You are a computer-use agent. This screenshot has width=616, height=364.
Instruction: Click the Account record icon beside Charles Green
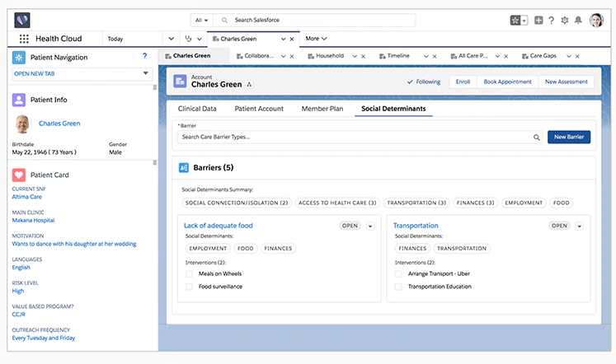click(x=180, y=82)
